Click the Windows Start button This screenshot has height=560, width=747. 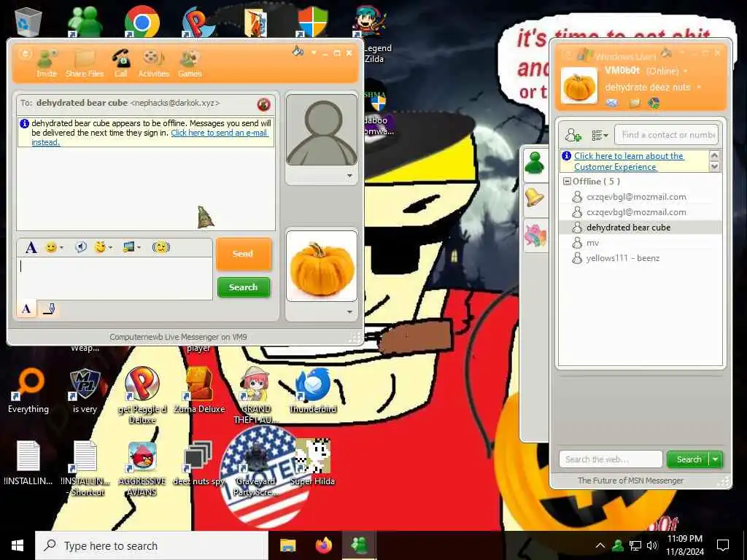pos(18,545)
